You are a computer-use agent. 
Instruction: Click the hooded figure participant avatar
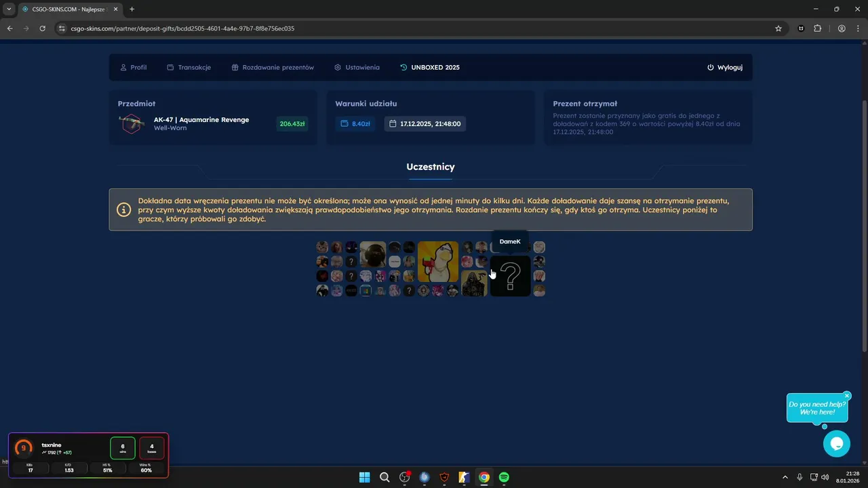[x=474, y=283]
